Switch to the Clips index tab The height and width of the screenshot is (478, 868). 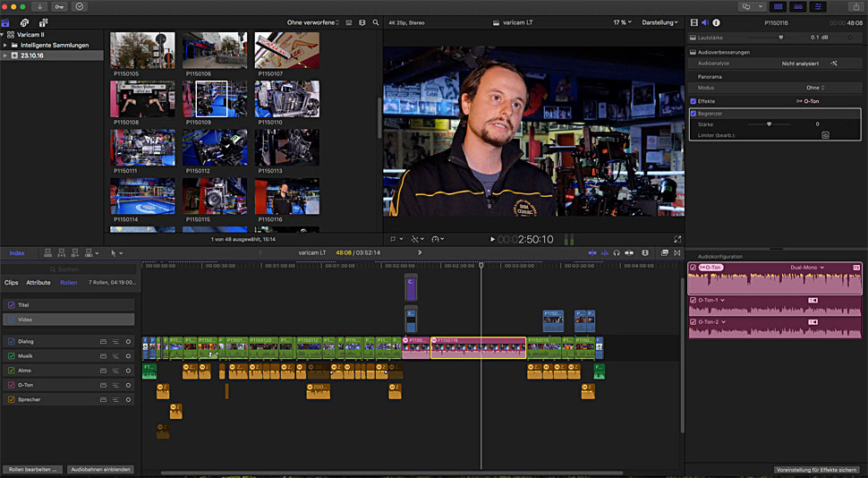[x=12, y=282]
